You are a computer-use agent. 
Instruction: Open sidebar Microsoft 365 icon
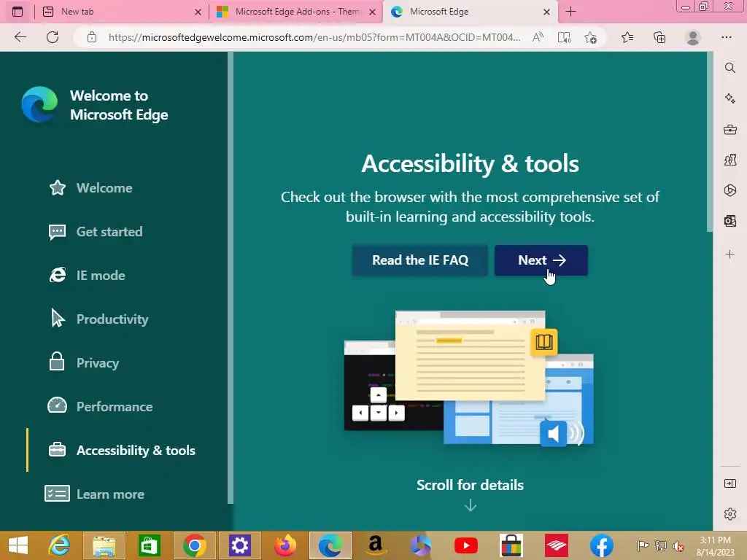[729, 190]
